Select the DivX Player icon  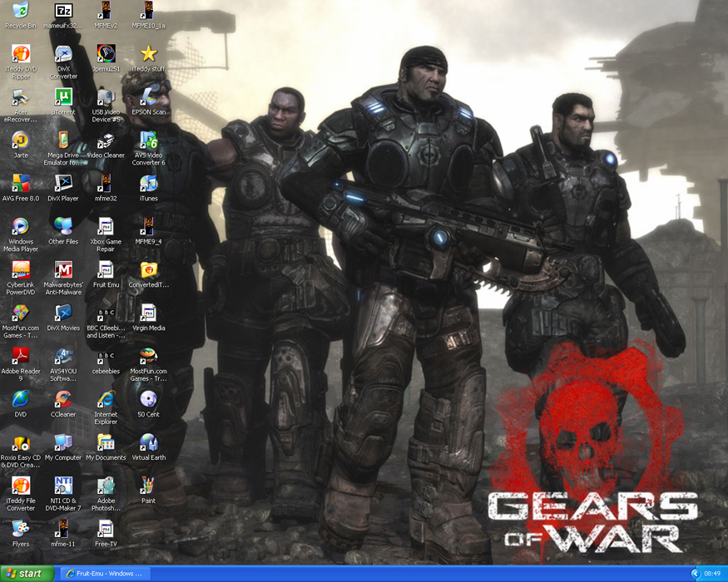[x=63, y=183]
